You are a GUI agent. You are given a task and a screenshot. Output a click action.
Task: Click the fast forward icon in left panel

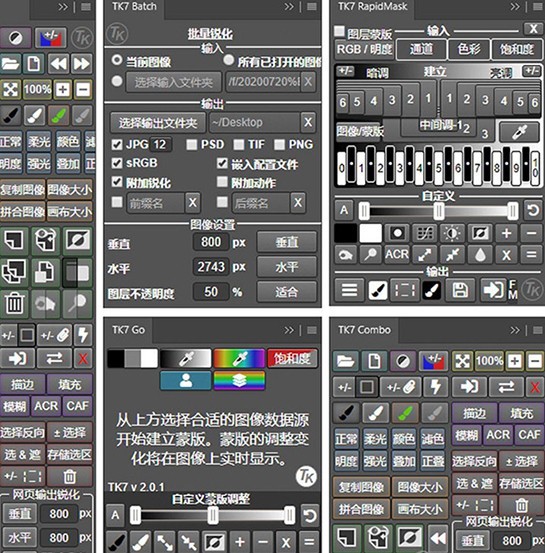click(x=81, y=64)
